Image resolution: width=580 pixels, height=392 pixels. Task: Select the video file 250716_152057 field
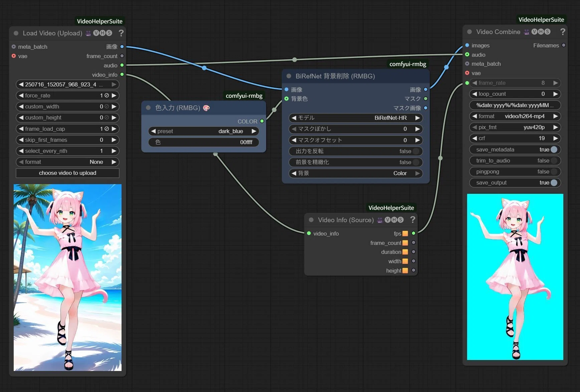[x=67, y=84]
